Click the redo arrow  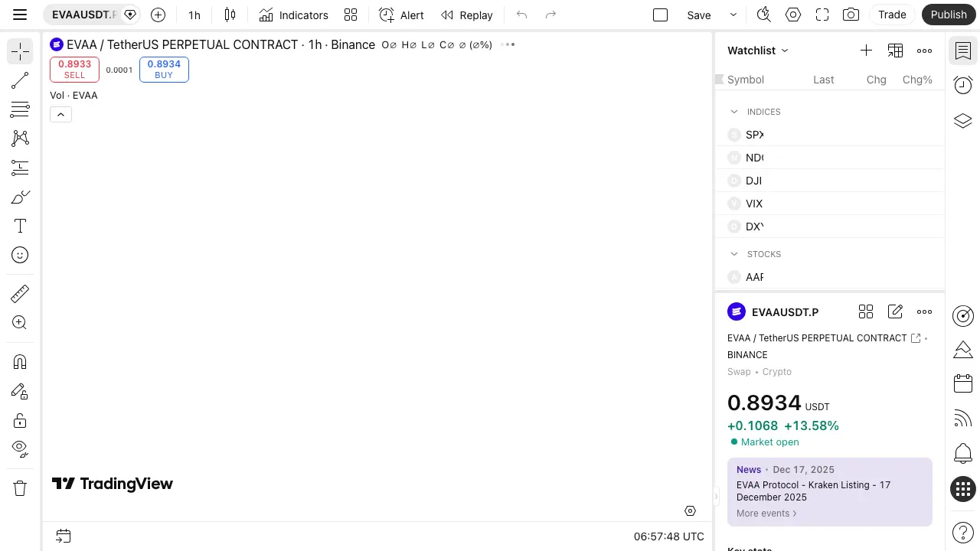pyautogui.click(x=550, y=15)
